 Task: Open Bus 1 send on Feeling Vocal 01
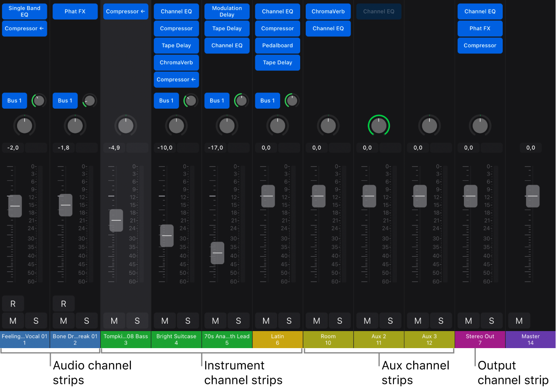pos(14,101)
